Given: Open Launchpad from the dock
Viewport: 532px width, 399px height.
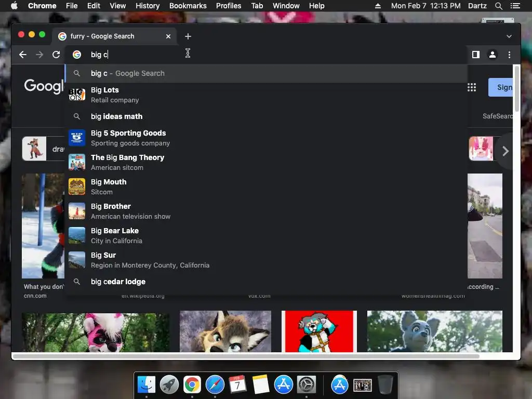Looking at the screenshot, I should pos(169,385).
